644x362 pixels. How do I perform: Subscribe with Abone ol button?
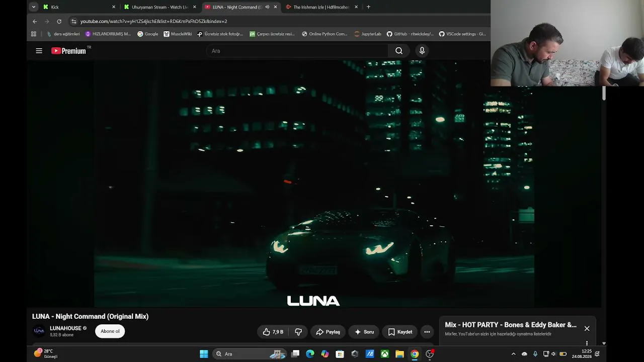click(x=110, y=331)
